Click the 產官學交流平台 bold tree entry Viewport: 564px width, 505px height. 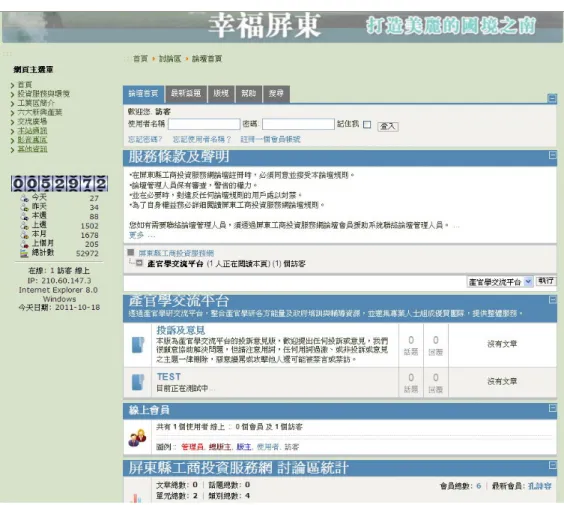click(x=176, y=264)
